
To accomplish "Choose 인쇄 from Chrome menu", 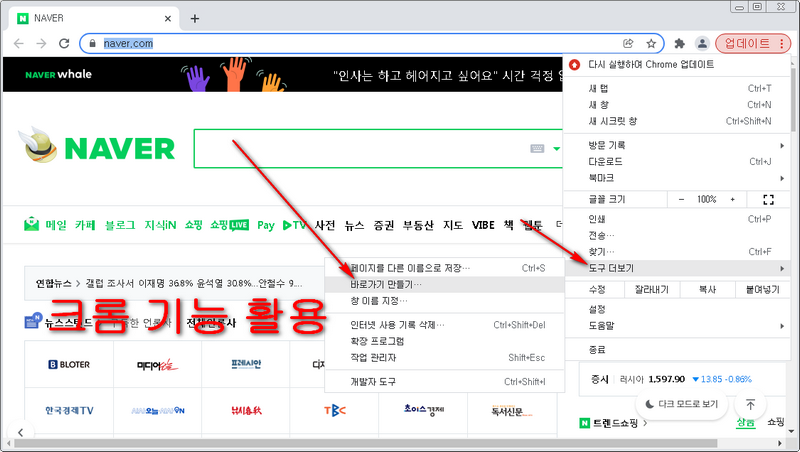I will [x=677, y=219].
